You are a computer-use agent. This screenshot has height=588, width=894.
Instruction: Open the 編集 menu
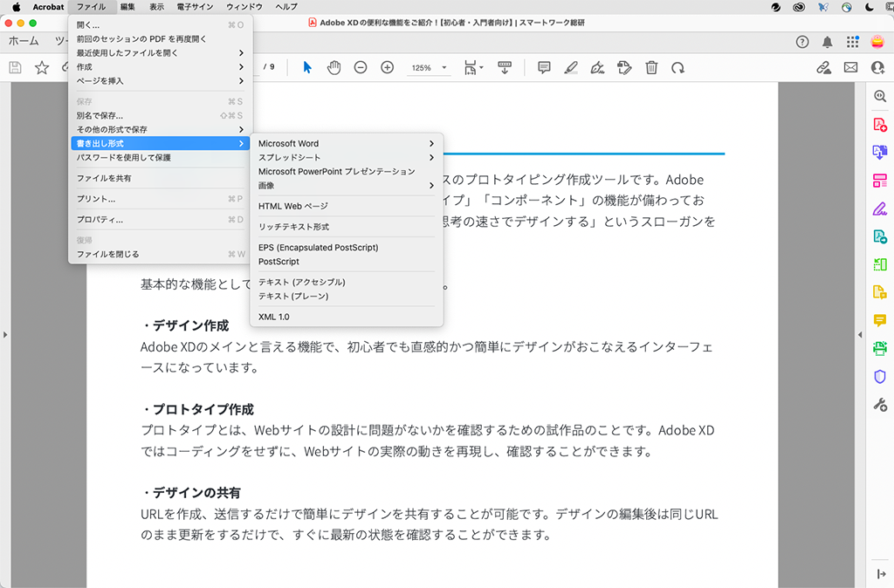(x=127, y=7)
